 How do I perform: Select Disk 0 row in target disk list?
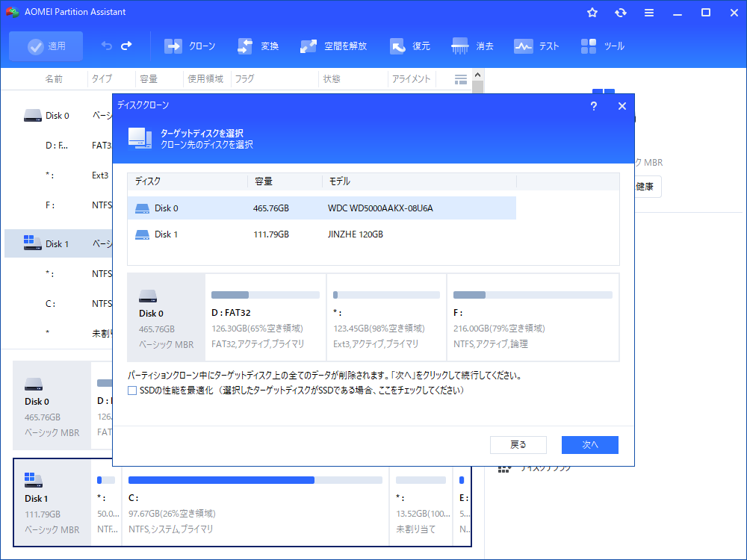coord(321,208)
